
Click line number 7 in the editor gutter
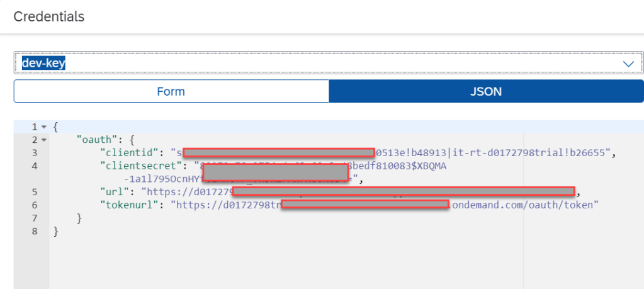click(35, 218)
